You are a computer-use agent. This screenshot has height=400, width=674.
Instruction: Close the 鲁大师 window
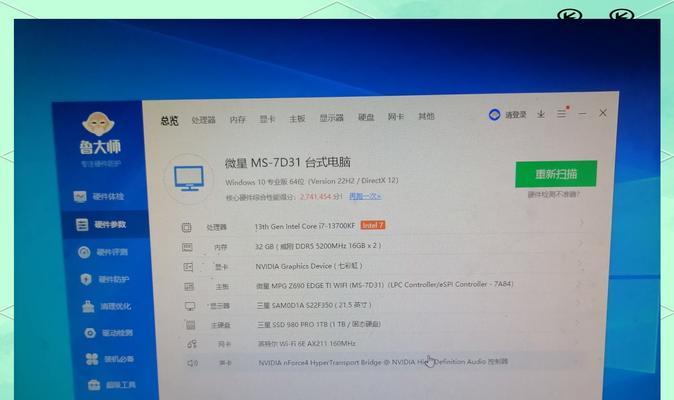click(x=603, y=113)
